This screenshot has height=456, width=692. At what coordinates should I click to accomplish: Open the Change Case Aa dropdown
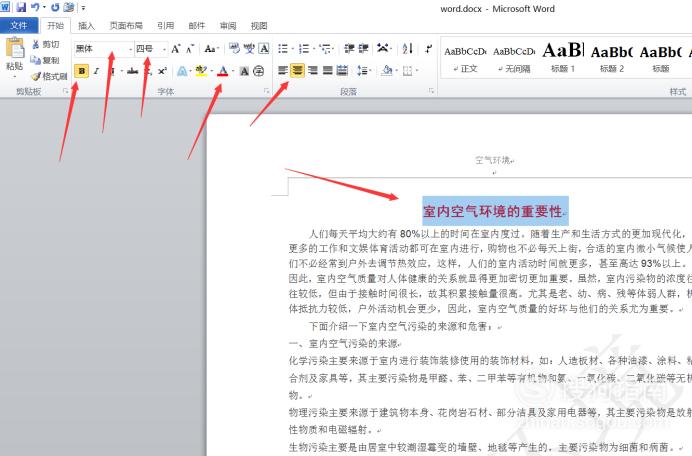pos(211,49)
